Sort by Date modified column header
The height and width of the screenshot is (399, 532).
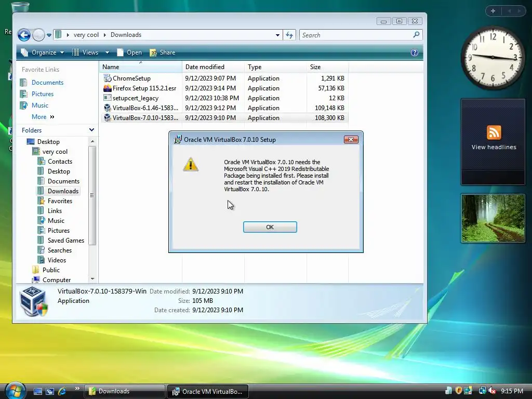coord(213,67)
